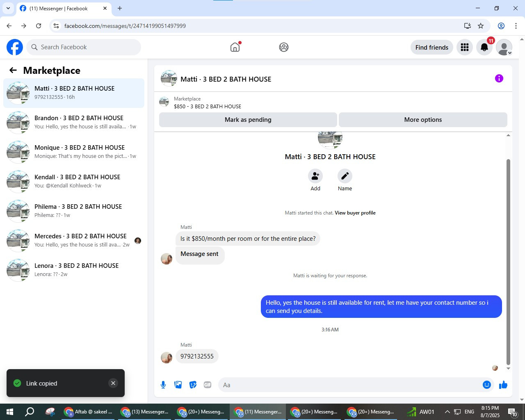Open the Philema conversation

[74, 211]
